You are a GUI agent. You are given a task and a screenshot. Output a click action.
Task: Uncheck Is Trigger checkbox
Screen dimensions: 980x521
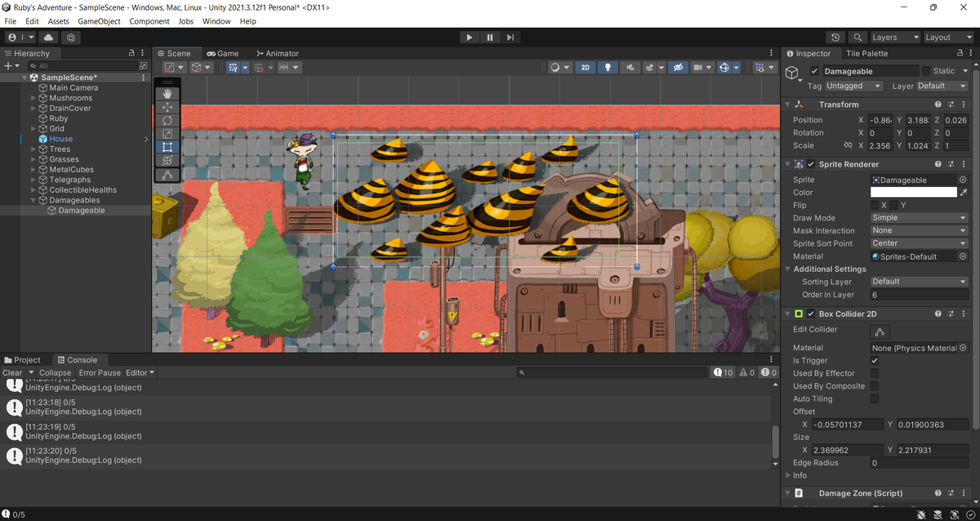click(x=875, y=360)
